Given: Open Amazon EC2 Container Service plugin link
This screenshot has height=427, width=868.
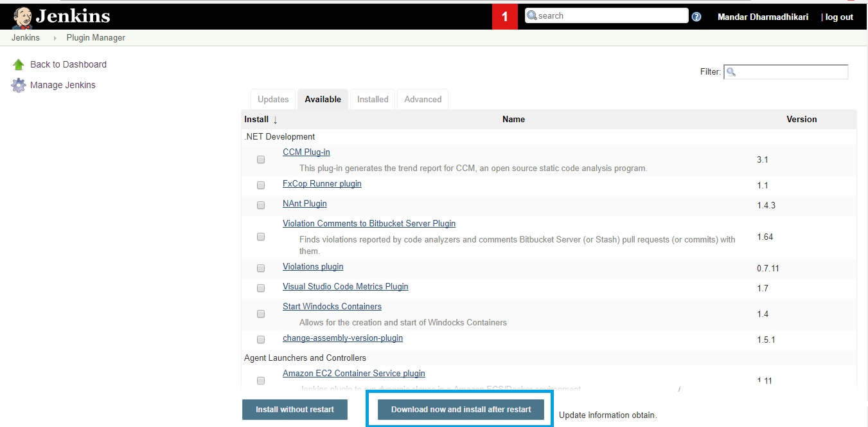Looking at the screenshot, I should click(x=354, y=374).
